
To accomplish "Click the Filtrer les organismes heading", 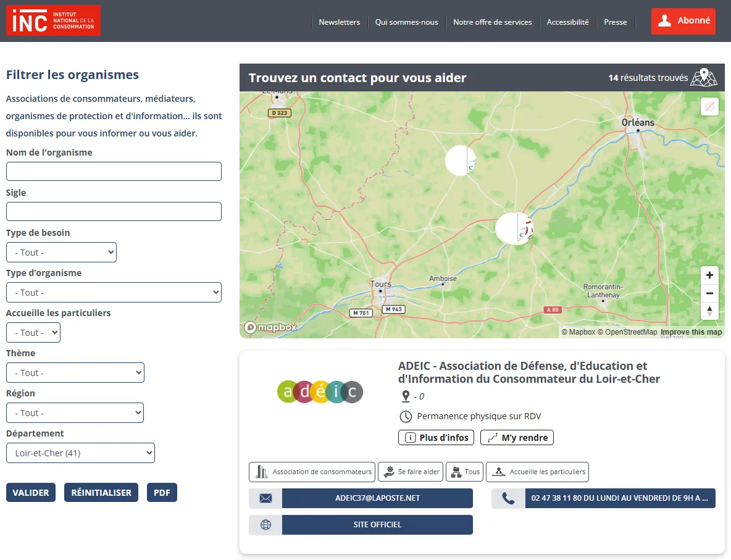I will [x=72, y=75].
